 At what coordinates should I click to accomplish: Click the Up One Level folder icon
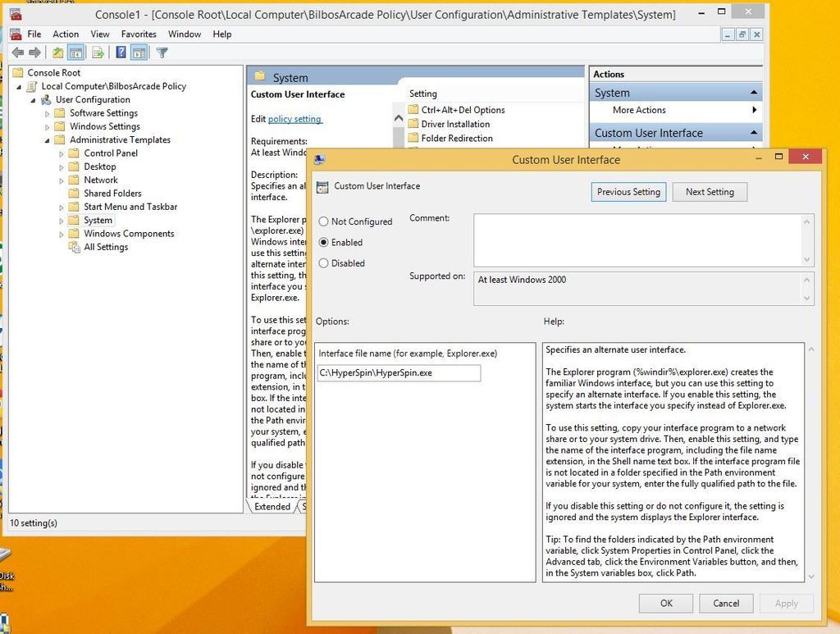[x=57, y=52]
